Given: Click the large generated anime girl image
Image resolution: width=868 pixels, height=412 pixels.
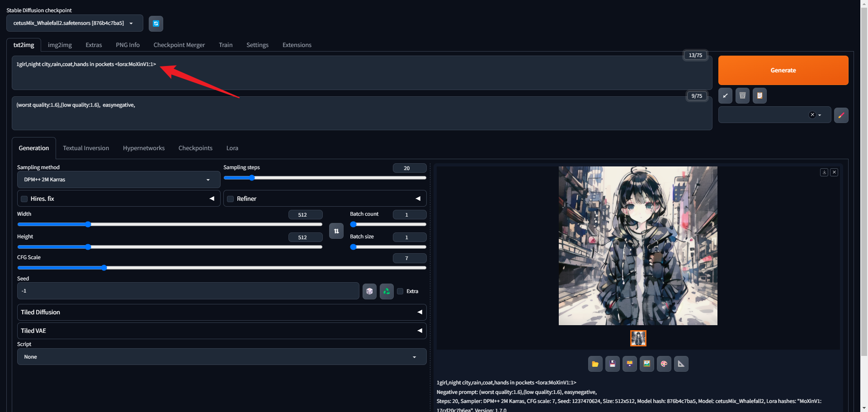Looking at the screenshot, I should point(638,246).
